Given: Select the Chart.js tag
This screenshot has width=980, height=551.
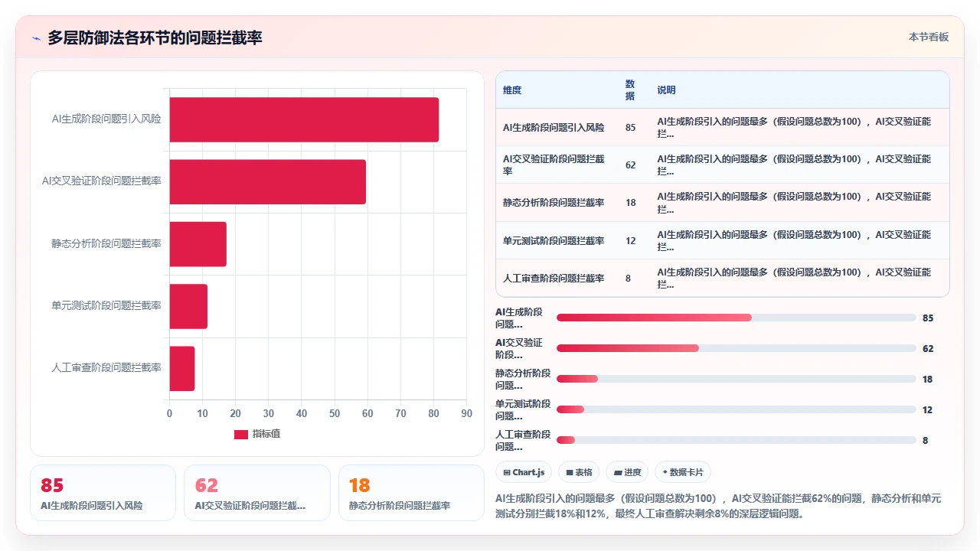Looking at the screenshot, I should pos(524,472).
